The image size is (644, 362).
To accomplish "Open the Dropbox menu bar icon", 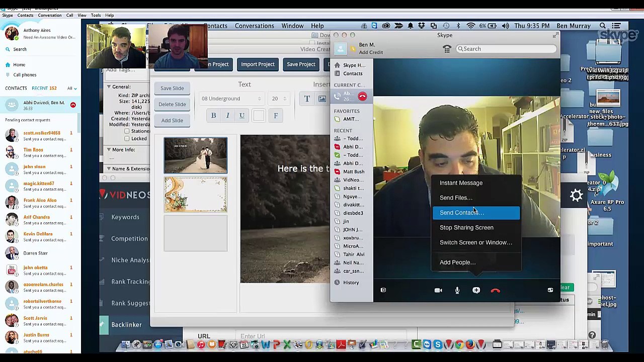I will click(421, 26).
